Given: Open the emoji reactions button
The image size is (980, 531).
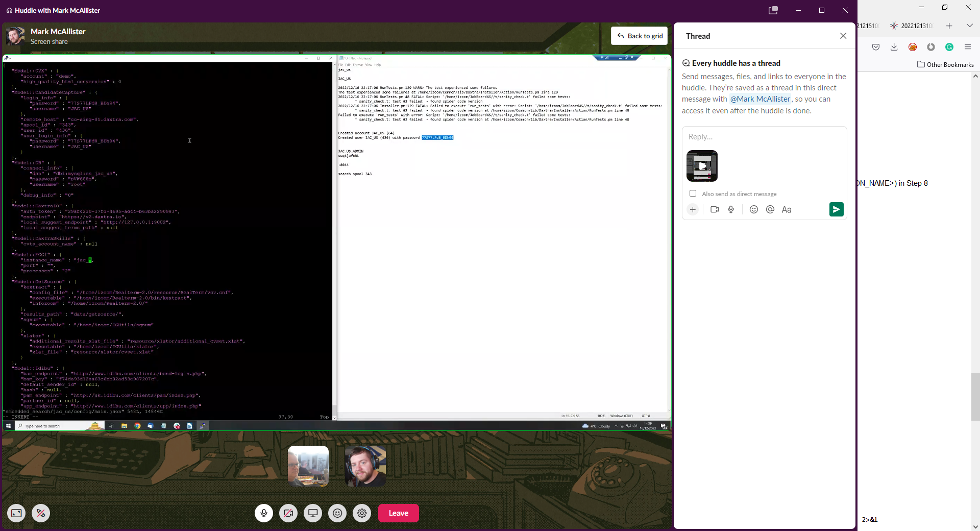Looking at the screenshot, I should click(x=337, y=513).
